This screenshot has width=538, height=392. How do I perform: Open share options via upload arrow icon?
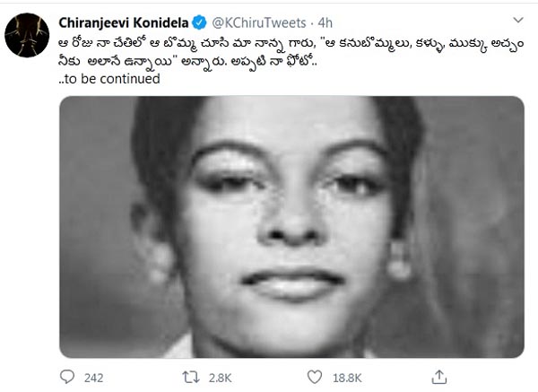(x=438, y=377)
